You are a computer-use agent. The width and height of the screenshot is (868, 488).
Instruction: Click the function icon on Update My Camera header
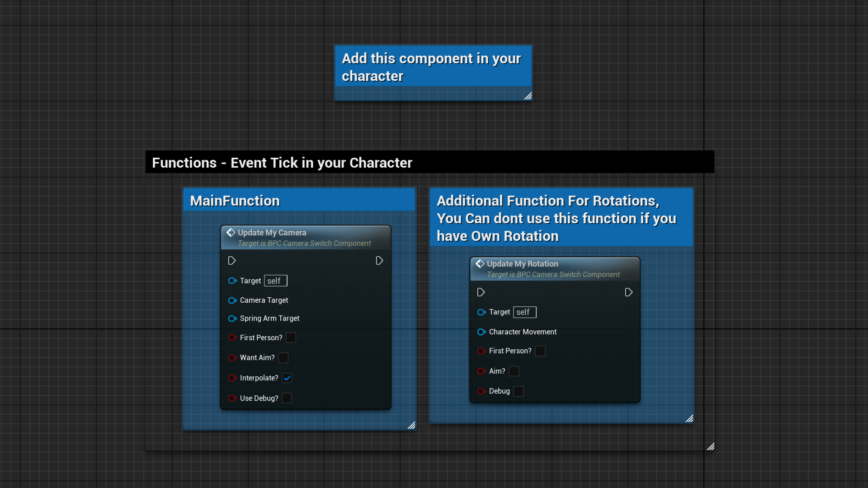(x=231, y=232)
